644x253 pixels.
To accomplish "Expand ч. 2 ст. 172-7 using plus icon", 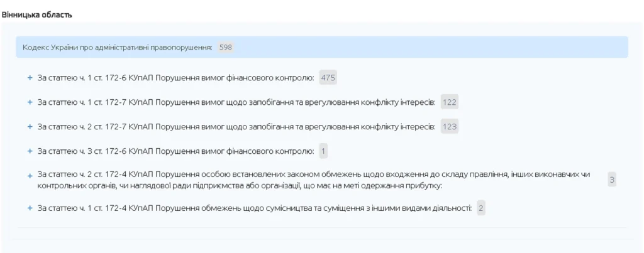I will pyautogui.click(x=30, y=127).
